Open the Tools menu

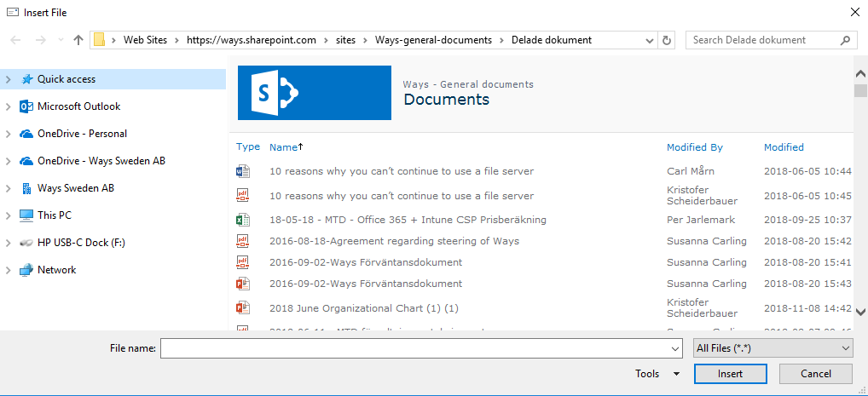click(657, 374)
